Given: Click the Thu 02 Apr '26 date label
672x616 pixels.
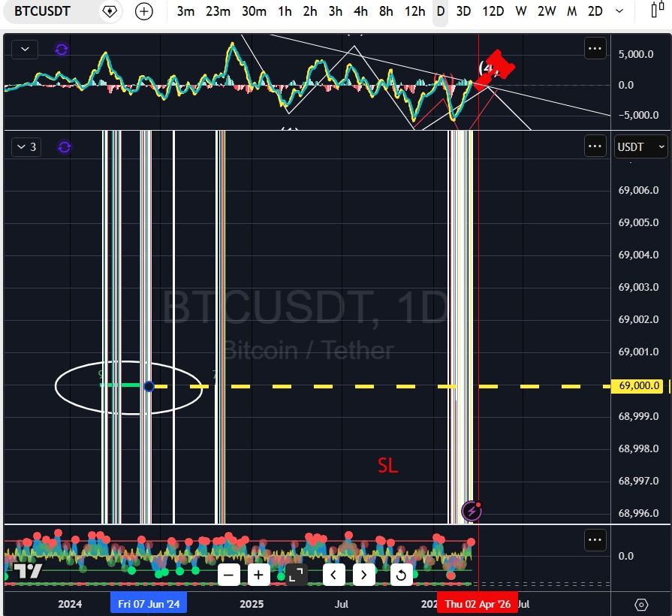Looking at the screenshot, I should 478,604.
